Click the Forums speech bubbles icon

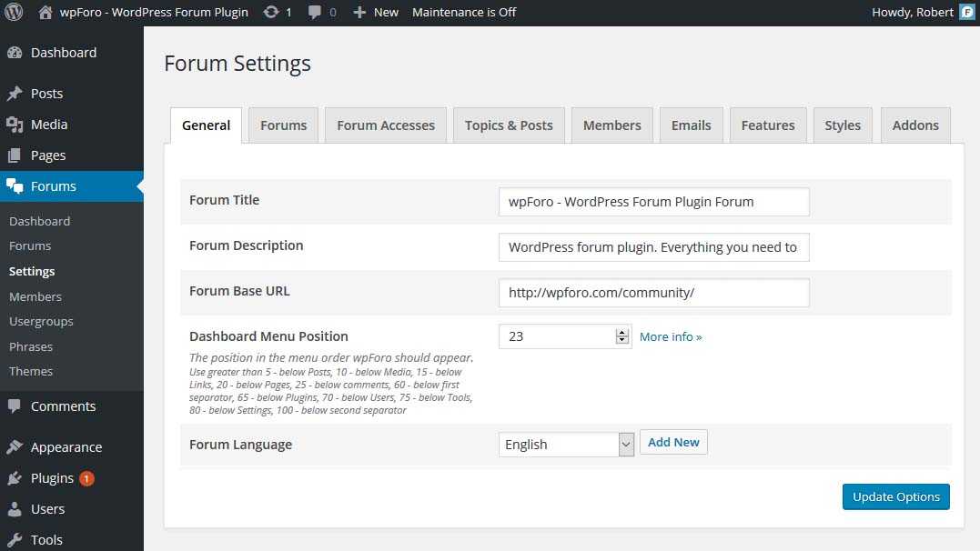click(x=15, y=186)
